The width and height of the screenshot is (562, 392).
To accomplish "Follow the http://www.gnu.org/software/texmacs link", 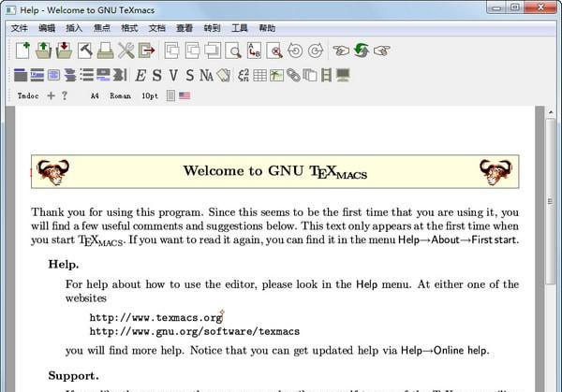I will [195, 331].
